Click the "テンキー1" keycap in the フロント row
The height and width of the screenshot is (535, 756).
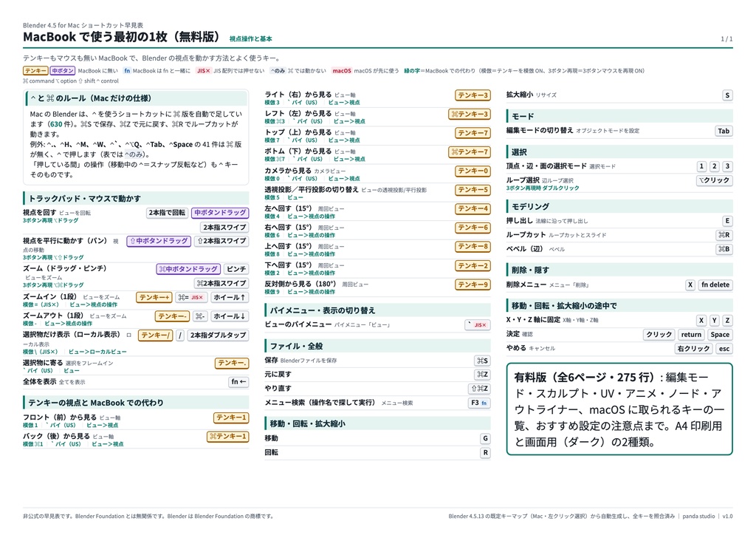coord(231,418)
